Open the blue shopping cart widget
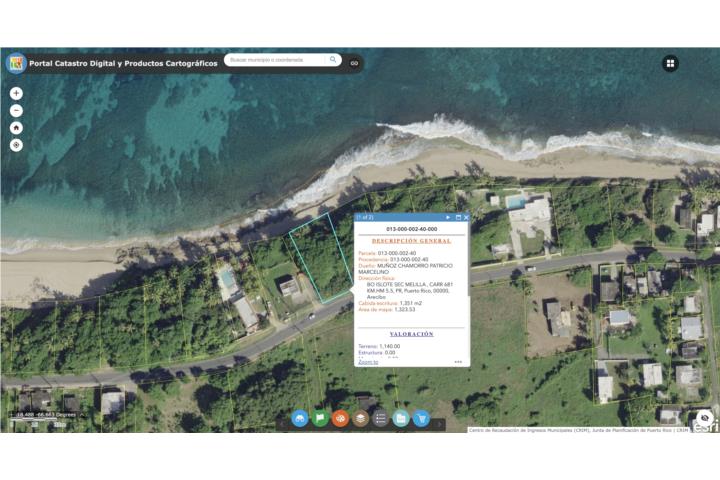Image resolution: width=720 pixels, height=480 pixels. [421, 418]
